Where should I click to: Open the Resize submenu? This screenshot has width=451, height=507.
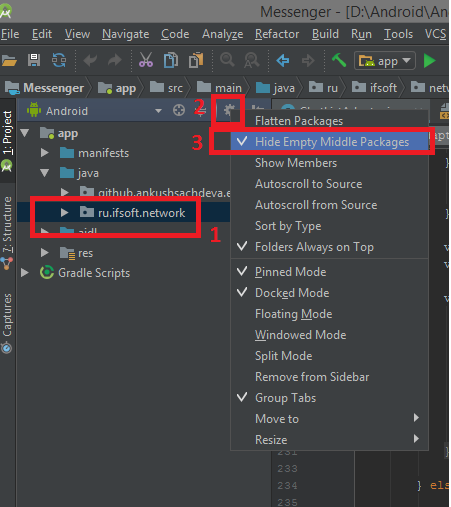(329, 440)
